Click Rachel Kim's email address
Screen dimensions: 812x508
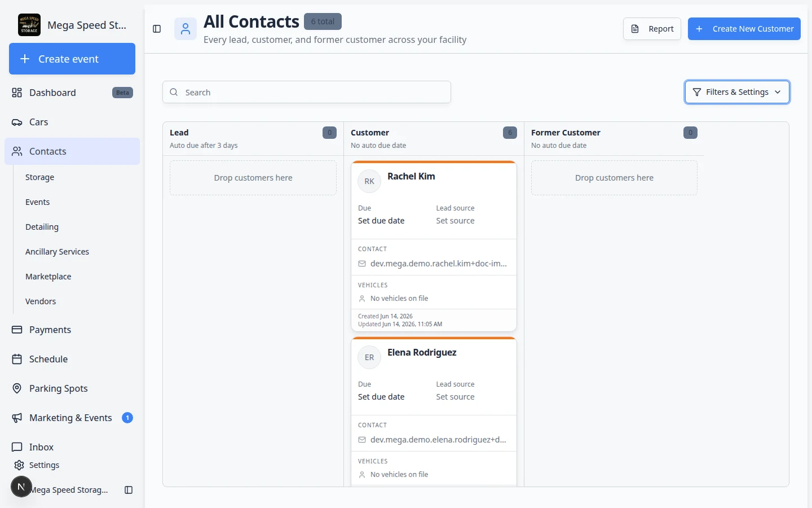[439, 264]
